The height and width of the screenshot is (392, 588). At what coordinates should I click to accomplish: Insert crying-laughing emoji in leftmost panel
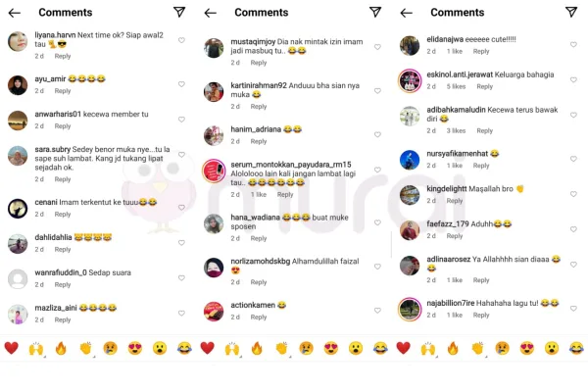click(184, 349)
